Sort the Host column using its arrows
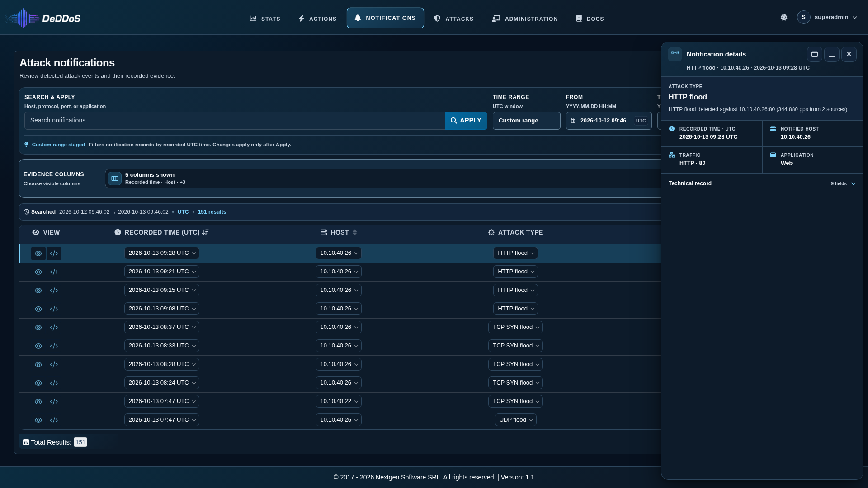 (355, 232)
